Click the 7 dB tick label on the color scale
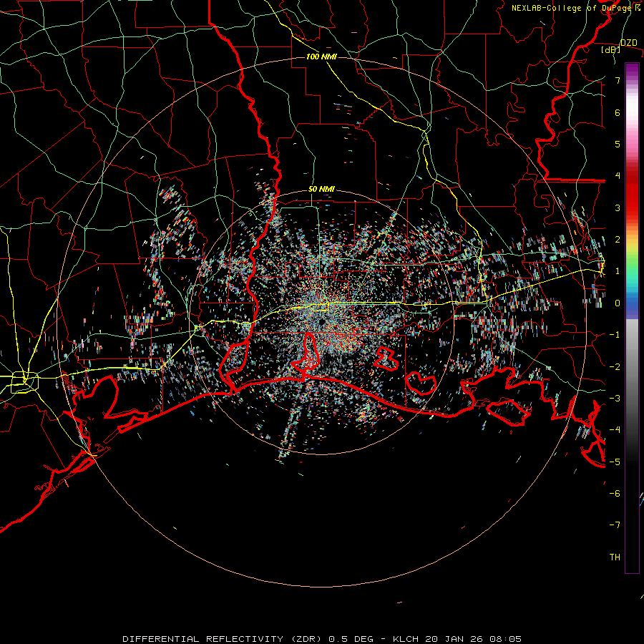This screenshot has height=644, width=644. (x=618, y=80)
